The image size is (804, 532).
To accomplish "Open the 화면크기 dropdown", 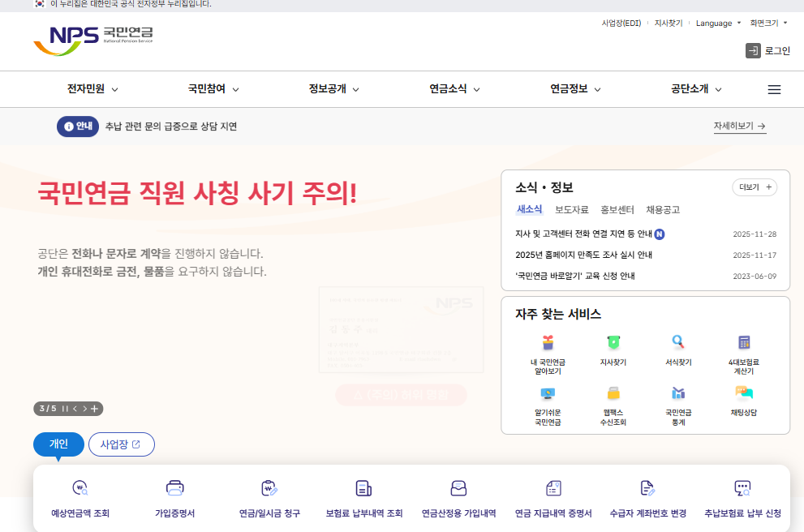I will [768, 23].
